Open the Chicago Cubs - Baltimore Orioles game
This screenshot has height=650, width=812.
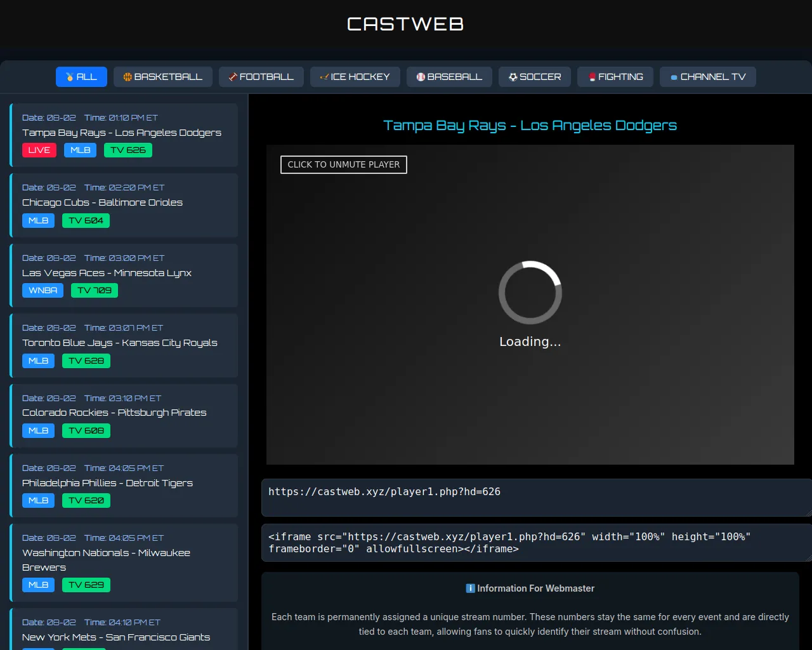[x=102, y=202]
